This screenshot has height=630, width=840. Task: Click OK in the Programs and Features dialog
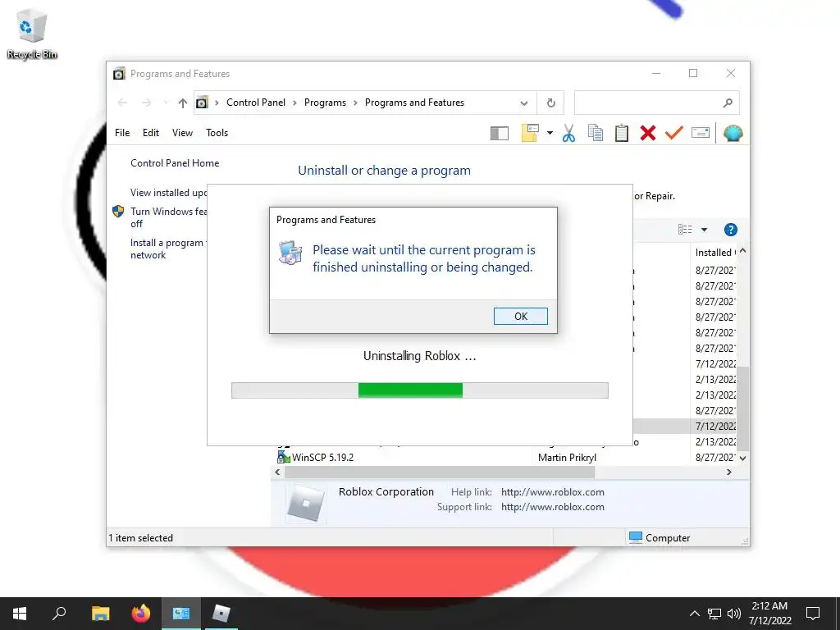pos(520,316)
